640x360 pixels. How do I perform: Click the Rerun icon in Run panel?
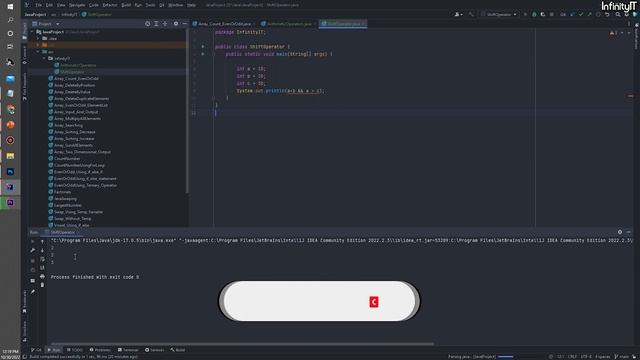(x=33, y=242)
